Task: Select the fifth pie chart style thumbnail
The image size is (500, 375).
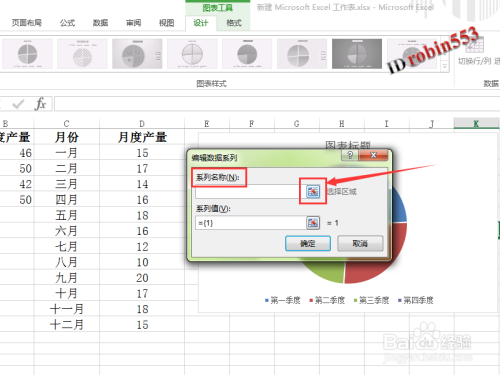Action: pyautogui.click(x=247, y=54)
